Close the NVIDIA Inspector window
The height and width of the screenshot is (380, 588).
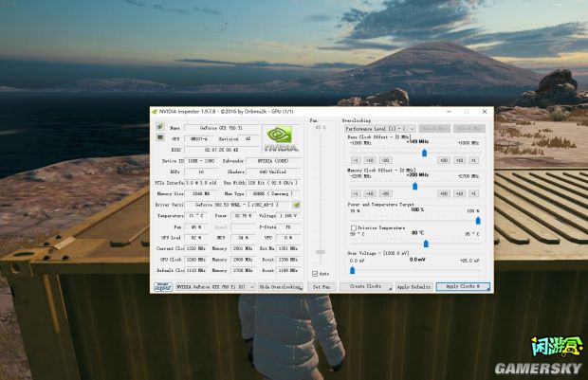point(485,111)
